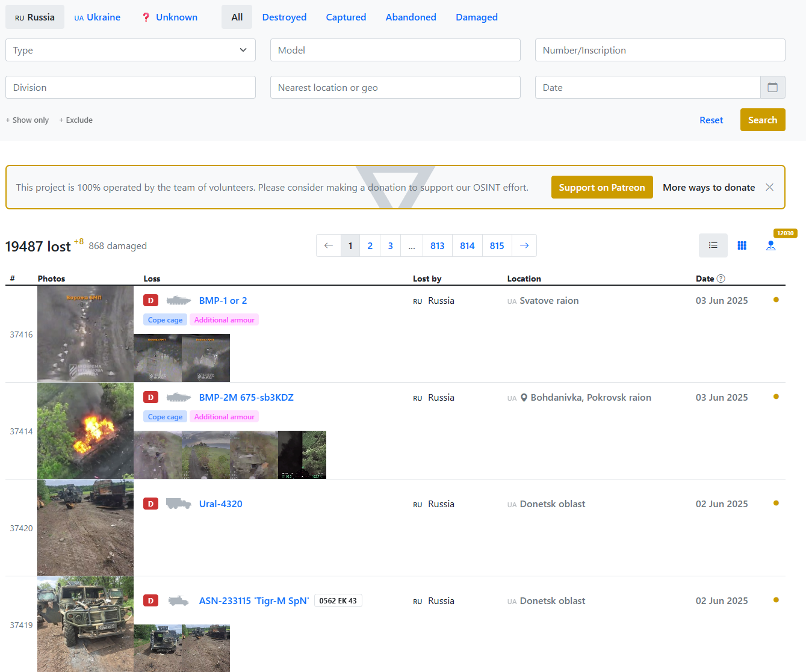
Task: Go to page 3
Action: pos(391,245)
